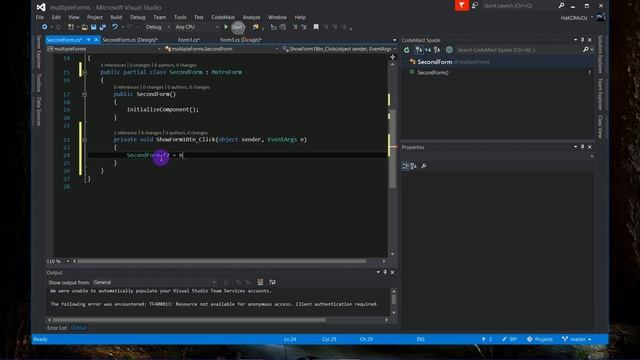
Task: Click the bookmark toolbar icon
Action: point(316,27)
